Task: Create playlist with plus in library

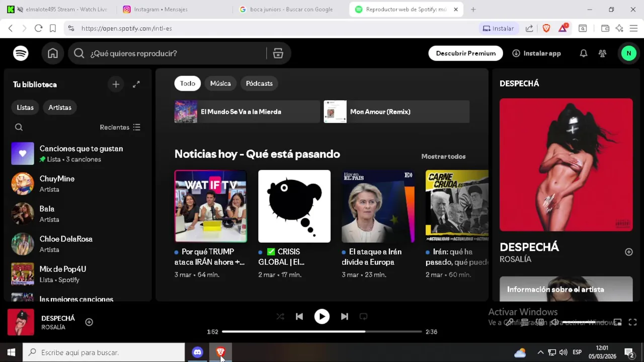Action: 116,84
